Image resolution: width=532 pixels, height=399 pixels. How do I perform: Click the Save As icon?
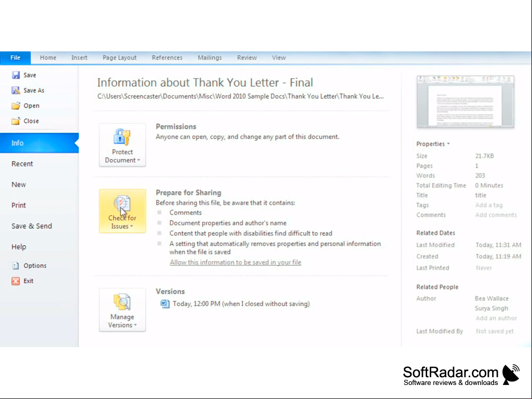click(x=16, y=90)
